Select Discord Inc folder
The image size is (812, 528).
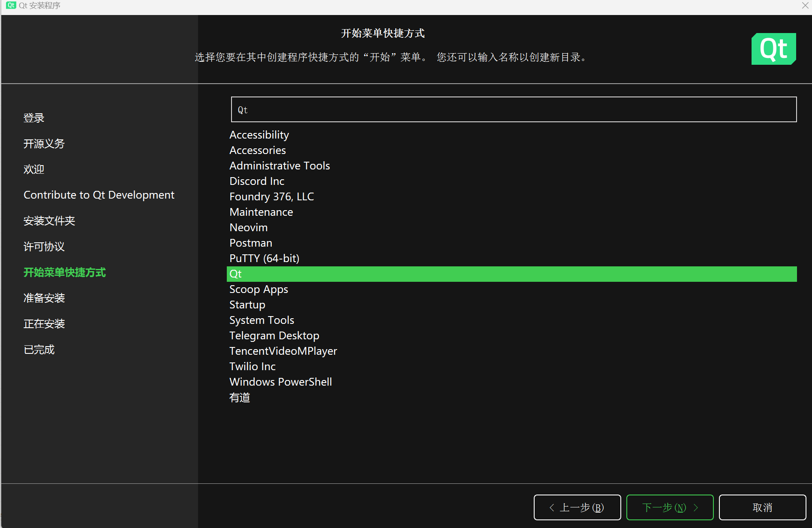[511, 181]
